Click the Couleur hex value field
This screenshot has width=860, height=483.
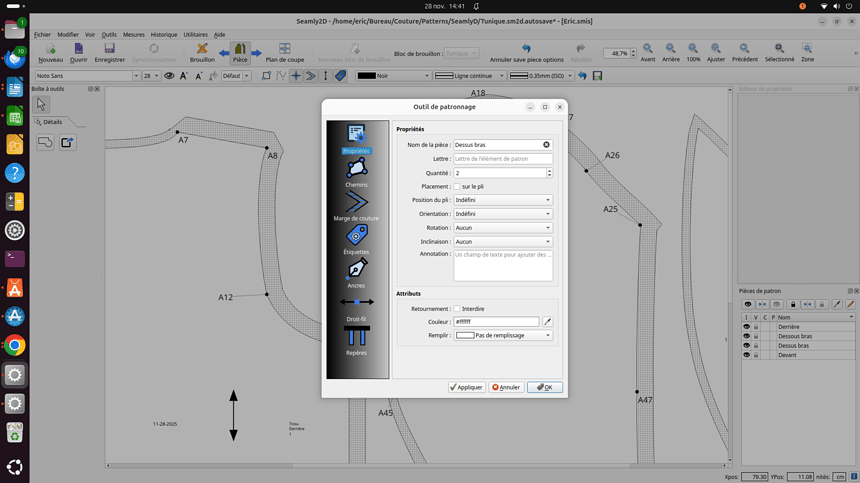point(496,322)
